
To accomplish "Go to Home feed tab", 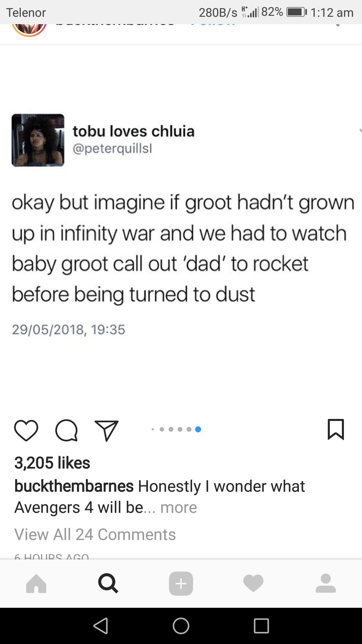I will pyautogui.click(x=36, y=584).
